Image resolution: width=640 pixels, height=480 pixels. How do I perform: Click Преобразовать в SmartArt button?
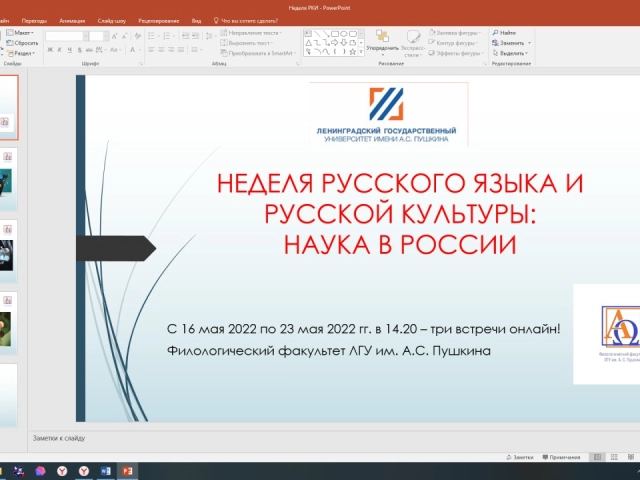[x=258, y=53]
